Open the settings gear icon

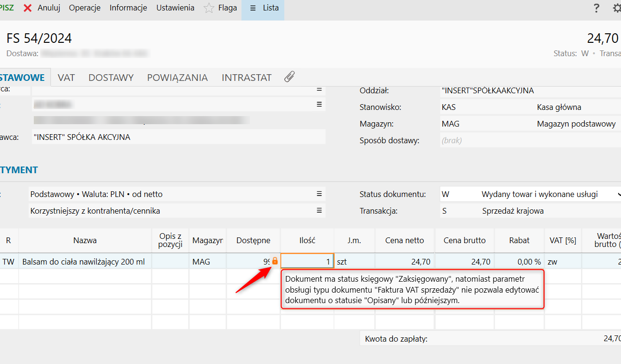[616, 8]
